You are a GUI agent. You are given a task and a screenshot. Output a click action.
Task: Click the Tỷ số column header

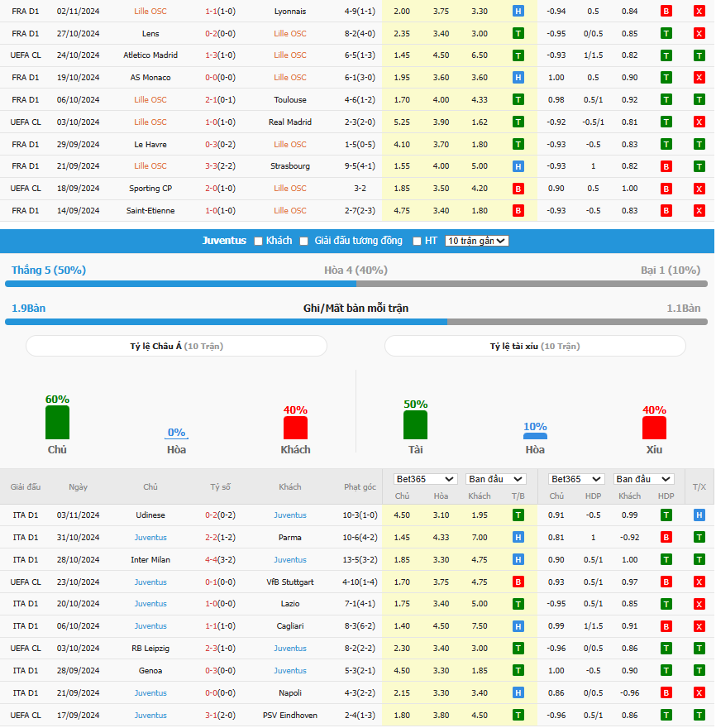pyautogui.click(x=221, y=487)
